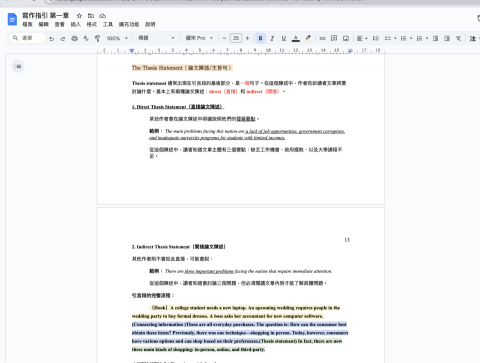The width and height of the screenshot is (480, 363).
Task: Click the red word indirect
Action: pos(254,91)
